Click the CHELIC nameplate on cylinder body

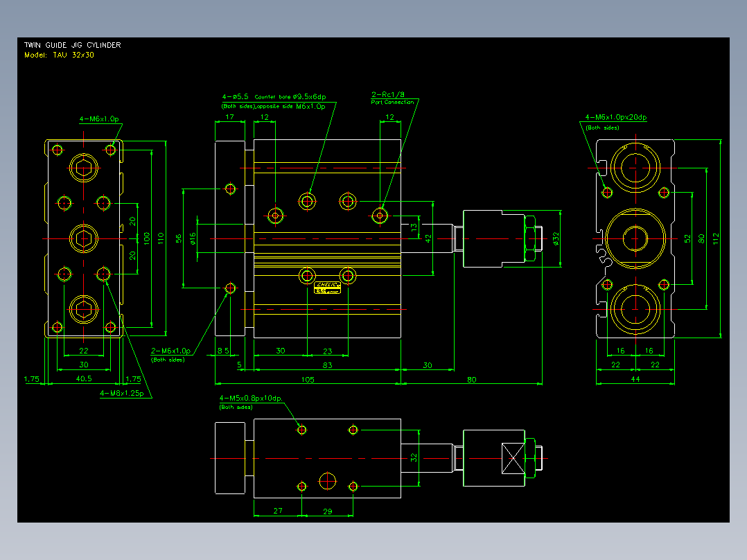(327, 288)
